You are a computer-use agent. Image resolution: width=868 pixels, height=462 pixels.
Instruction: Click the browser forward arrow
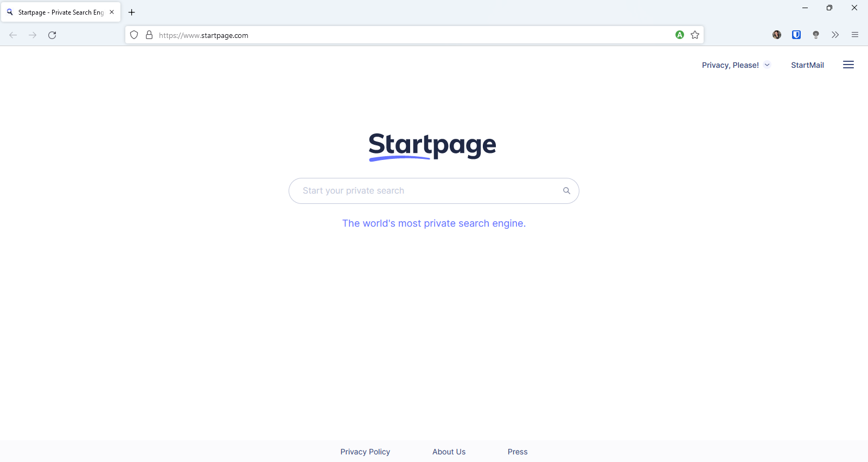pos(33,35)
